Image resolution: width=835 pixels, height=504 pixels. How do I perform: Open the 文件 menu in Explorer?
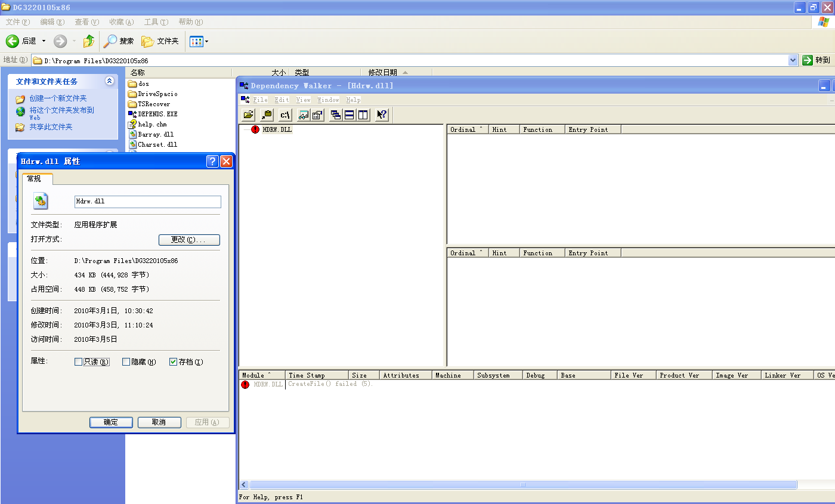pyautogui.click(x=17, y=22)
